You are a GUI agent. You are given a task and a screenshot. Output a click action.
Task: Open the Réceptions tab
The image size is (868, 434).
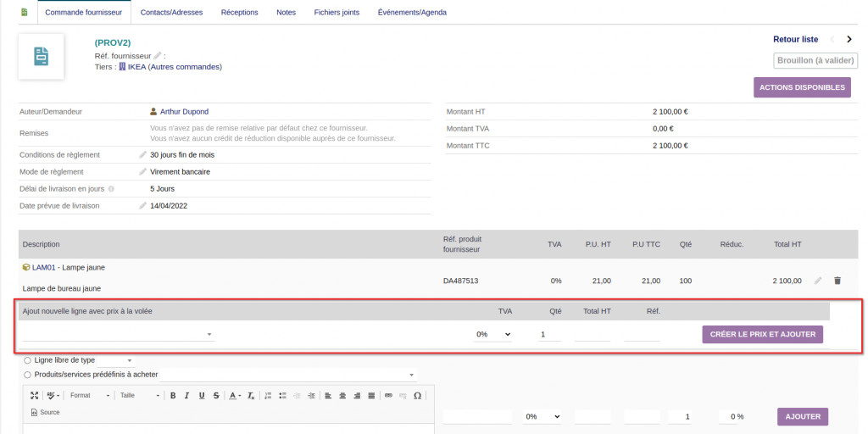240,13
